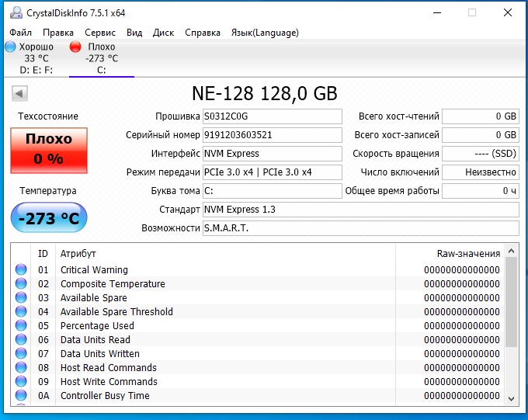Select the Host Read Commands attribute text
This screenshot has width=528, height=420.
pos(109,367)
